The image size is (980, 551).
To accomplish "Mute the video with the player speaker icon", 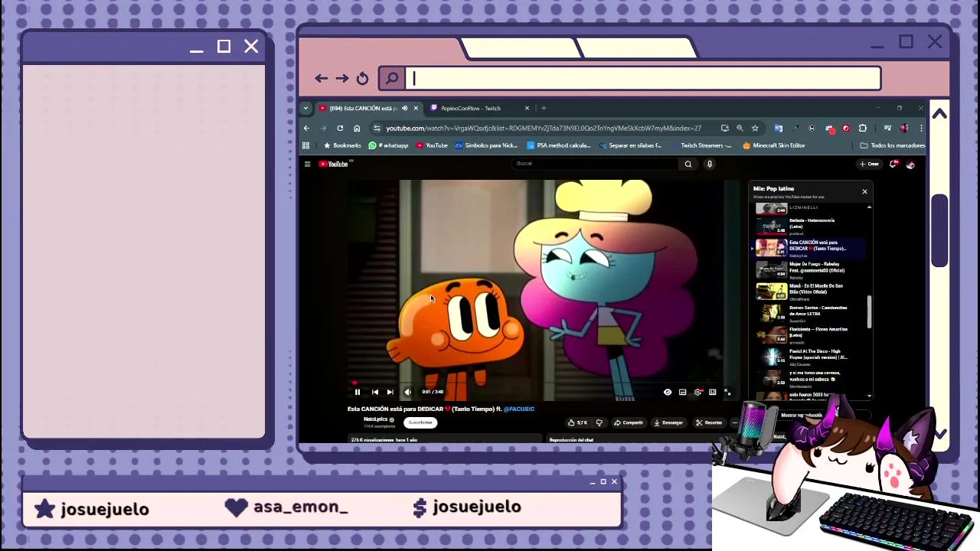I will pyautogui.click(x=407, y=392).
